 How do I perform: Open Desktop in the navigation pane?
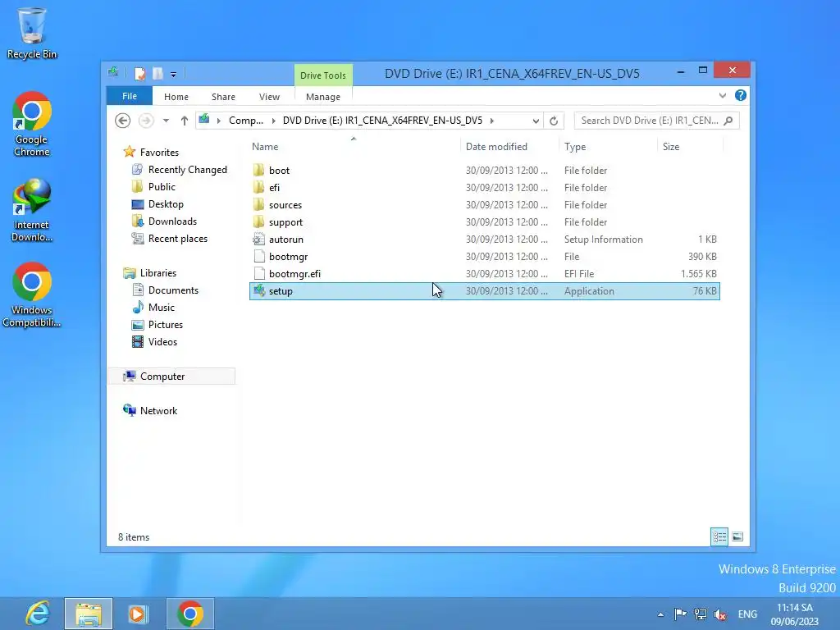click(x=166, y=204)
